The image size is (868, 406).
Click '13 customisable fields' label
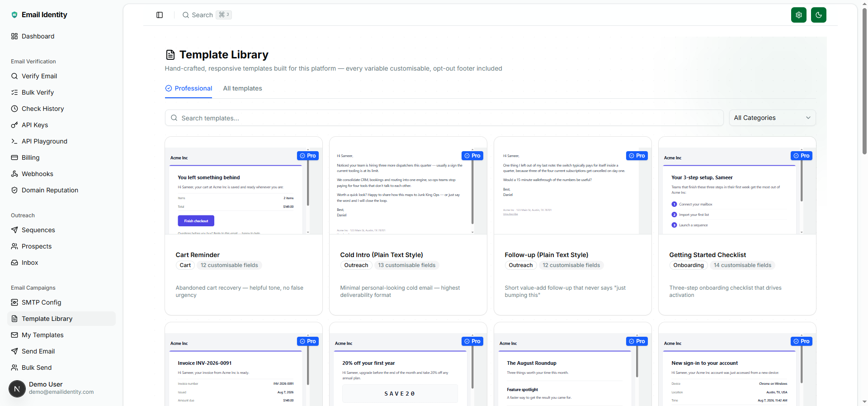pyautogui.click(x=407, y=265)
